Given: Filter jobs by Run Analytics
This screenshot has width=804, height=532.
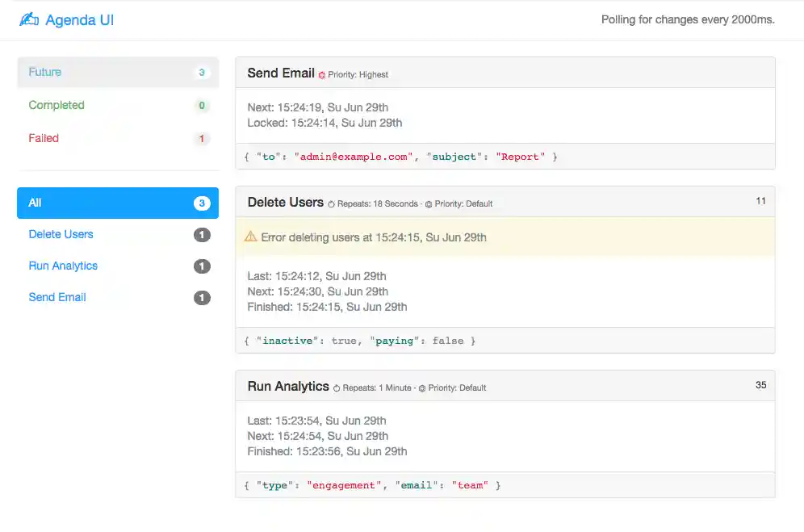Looking at the screenshot, I should (x=63, y=266).
